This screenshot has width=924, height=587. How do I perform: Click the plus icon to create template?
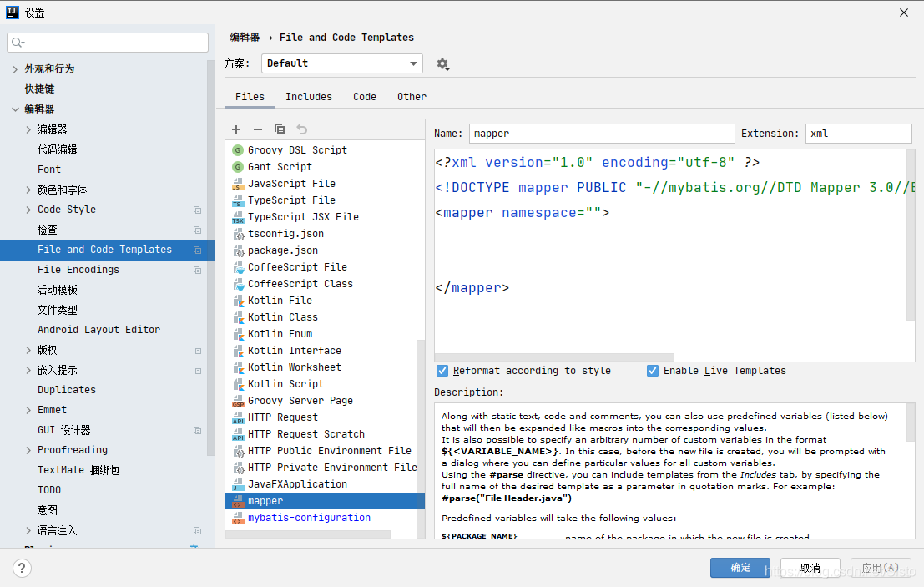[236, 129]
